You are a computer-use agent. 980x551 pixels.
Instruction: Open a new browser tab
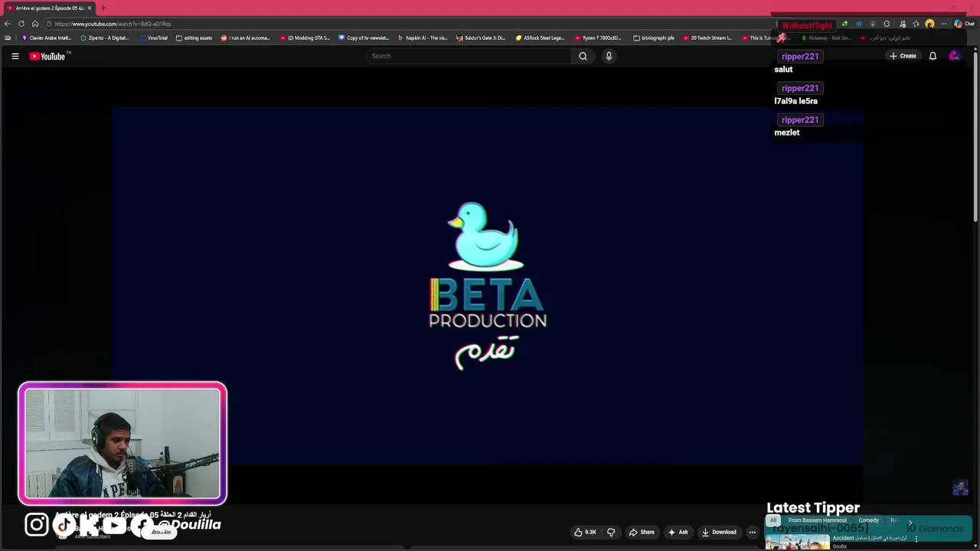coord(103,8)
